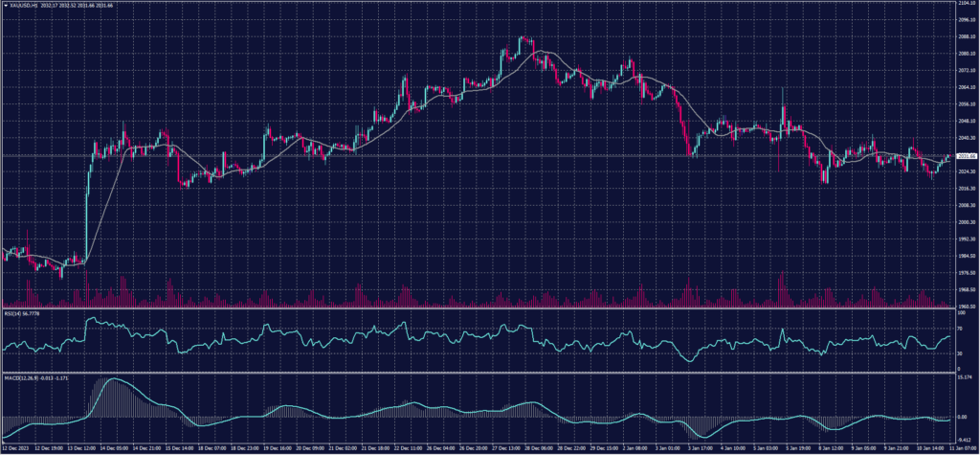
Task: Click the RSI scale value 30
Action: (x=959, y=352)
